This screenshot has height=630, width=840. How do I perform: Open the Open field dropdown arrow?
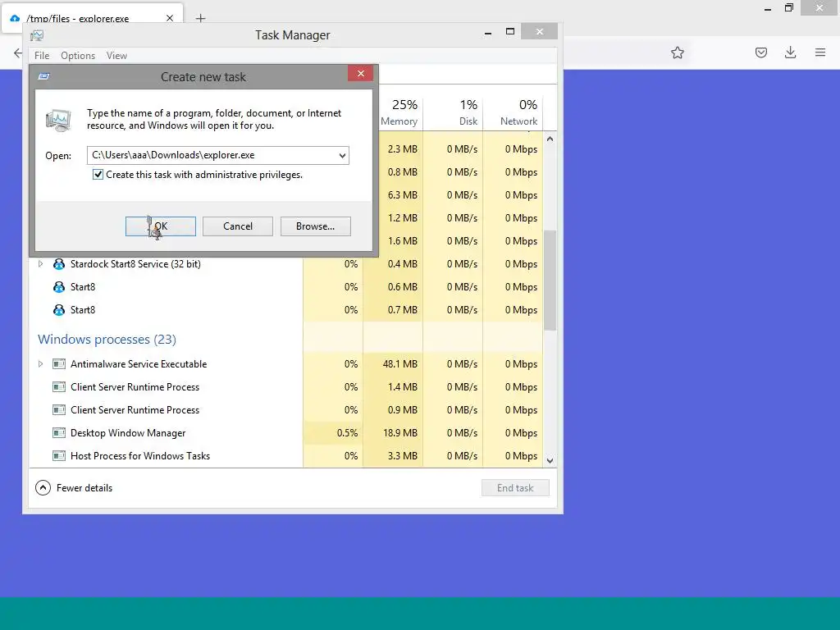click(342, 155)
